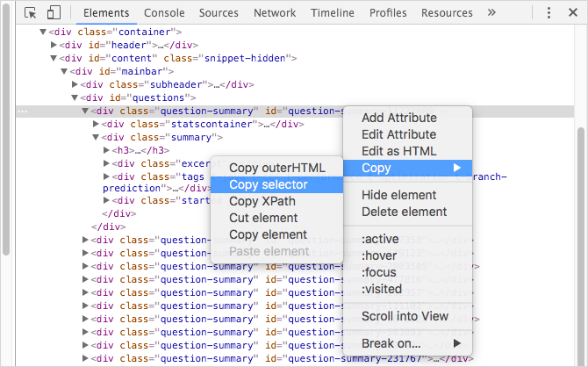This screenshot has height=367, width=588.
Task: Select Hide element in context menu
Action: (x=407, y=195)
